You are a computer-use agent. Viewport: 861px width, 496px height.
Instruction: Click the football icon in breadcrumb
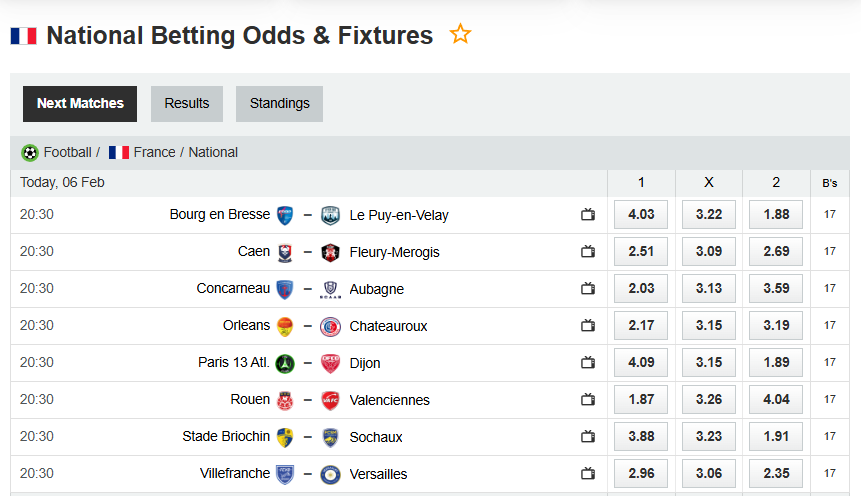[30, 153]
